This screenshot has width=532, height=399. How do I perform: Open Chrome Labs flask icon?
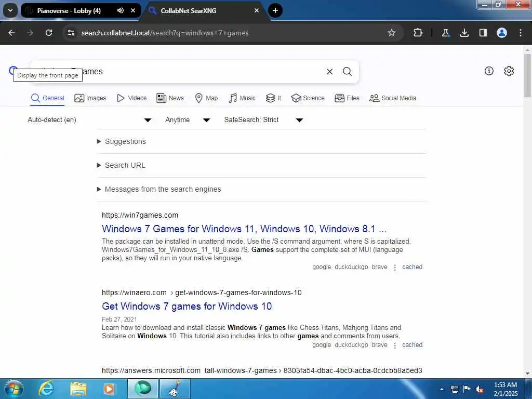[x=445, y=33]
